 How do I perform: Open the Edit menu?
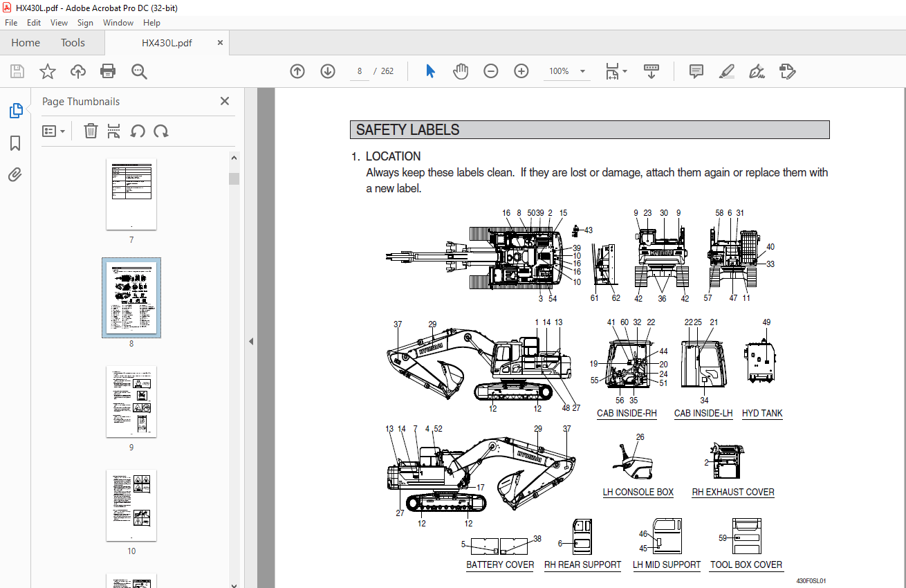click(x=34, y=23)
